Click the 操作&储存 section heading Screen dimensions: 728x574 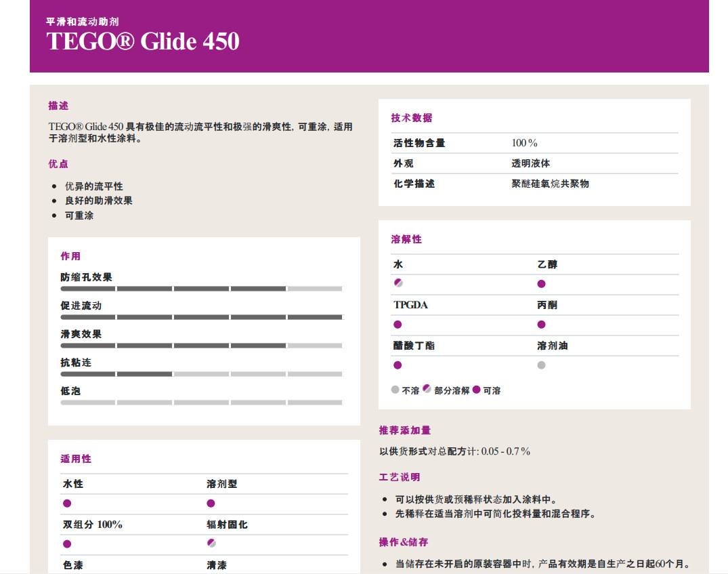pyautogui.click(x=404, y=542)
